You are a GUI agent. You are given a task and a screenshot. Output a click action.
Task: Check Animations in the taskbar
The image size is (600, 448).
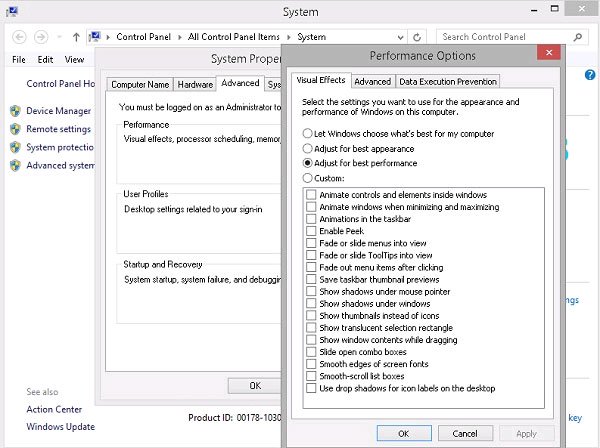[x=311, y=219]
